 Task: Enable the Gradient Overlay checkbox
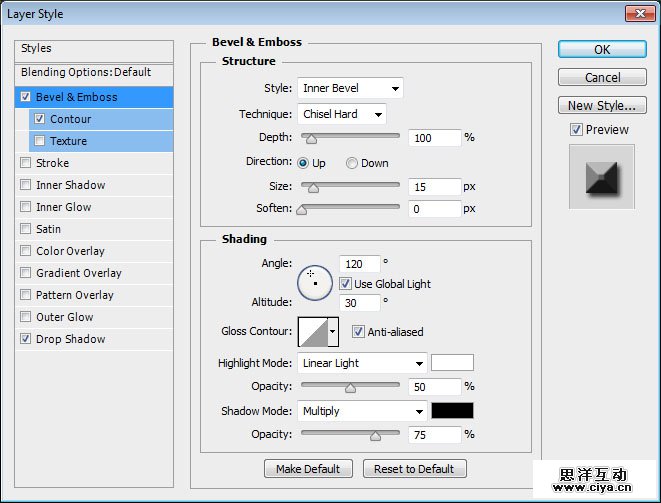coord(26,273)
